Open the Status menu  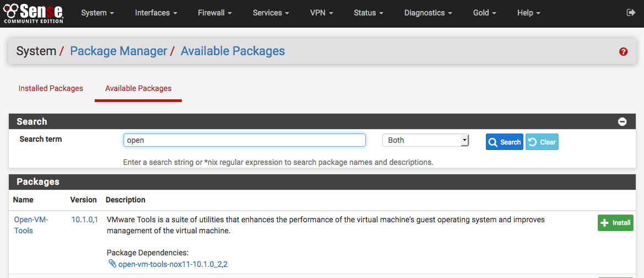pos(369,13)
